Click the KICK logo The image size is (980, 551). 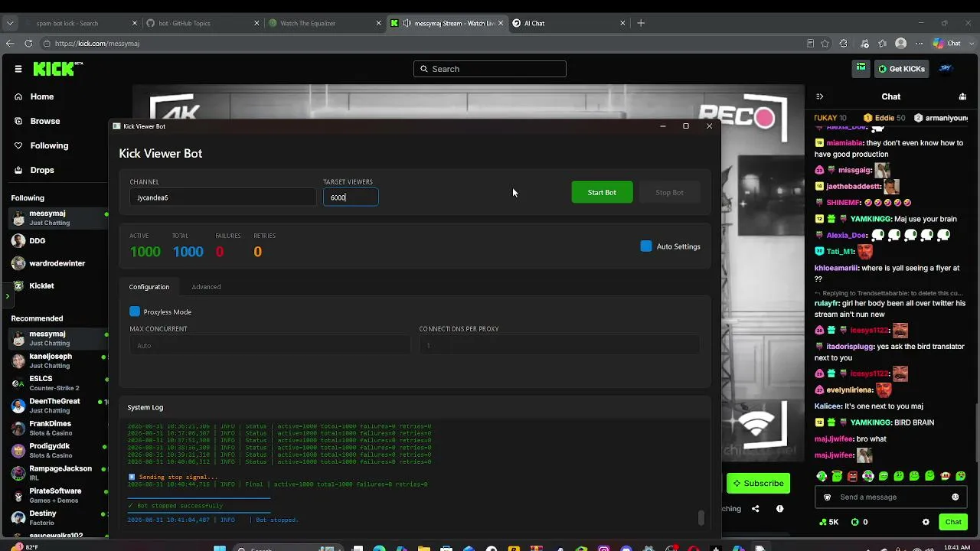pyautogui.click(x=57, y=69)
